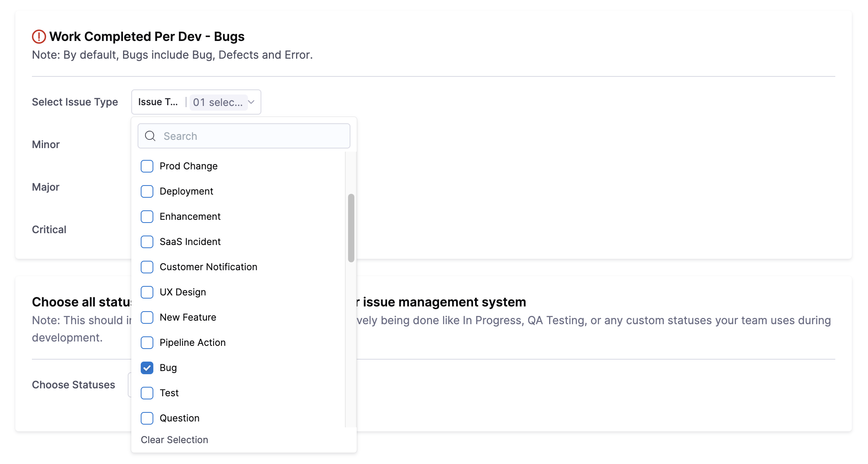Click the Choose Statuses field edge

click(129, 385)
